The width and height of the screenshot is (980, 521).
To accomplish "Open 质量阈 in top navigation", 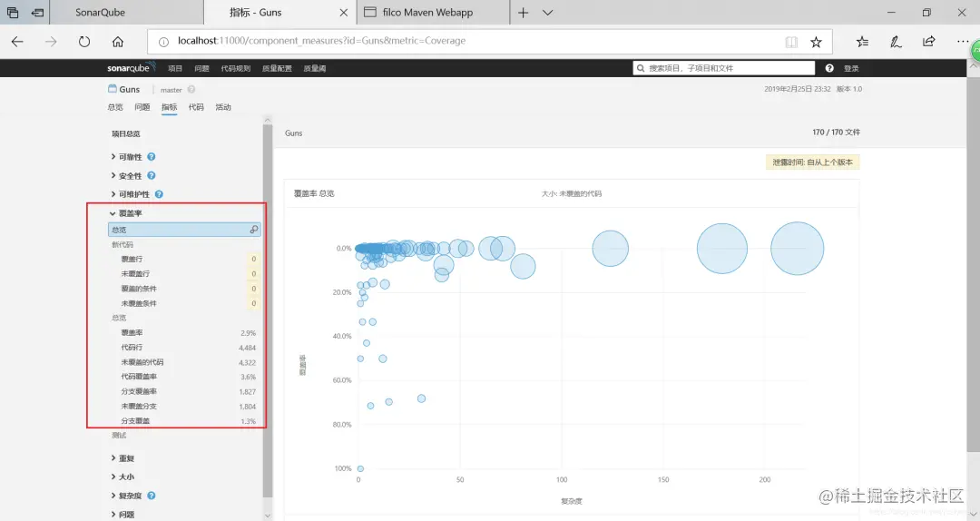I will pyautogui.click(x=314, y=68).
